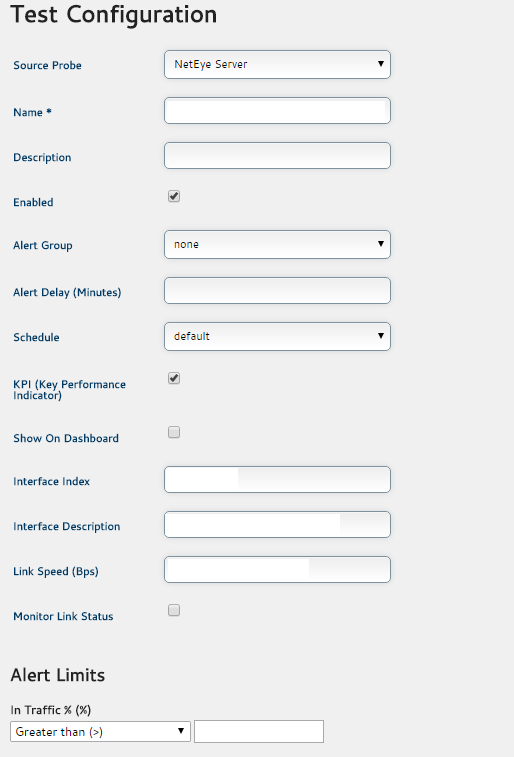Viewport: 514px width, 757px height.
Task: Click the Show On Dashboard label
Action: (x=66, y=438)
